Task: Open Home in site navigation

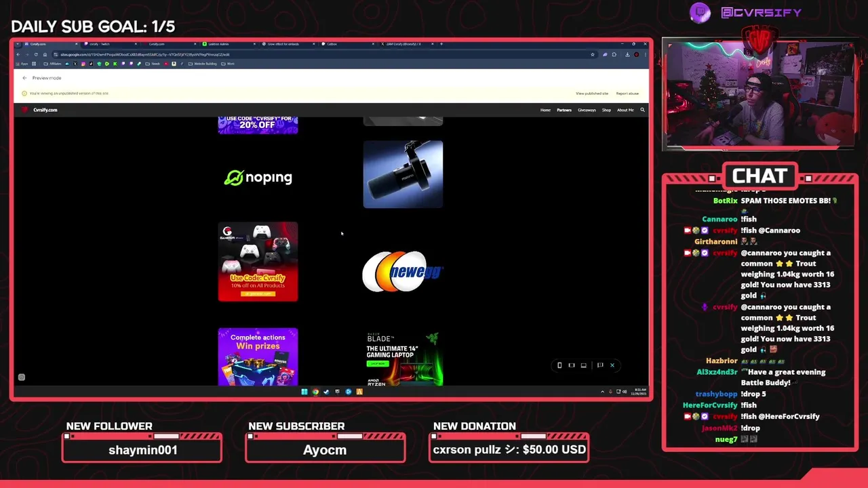Action: pos(545,110)
